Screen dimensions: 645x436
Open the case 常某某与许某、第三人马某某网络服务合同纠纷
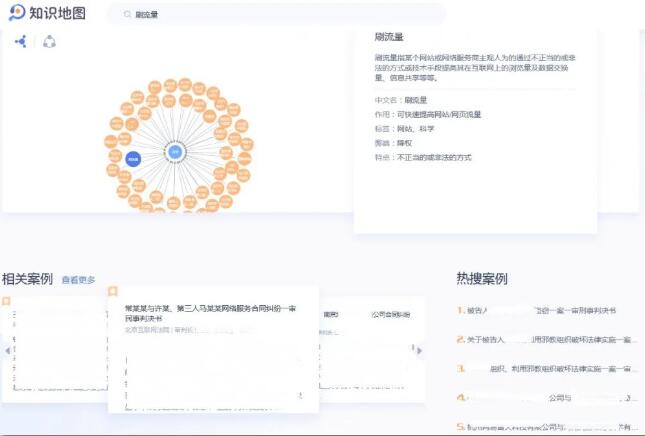210,313
